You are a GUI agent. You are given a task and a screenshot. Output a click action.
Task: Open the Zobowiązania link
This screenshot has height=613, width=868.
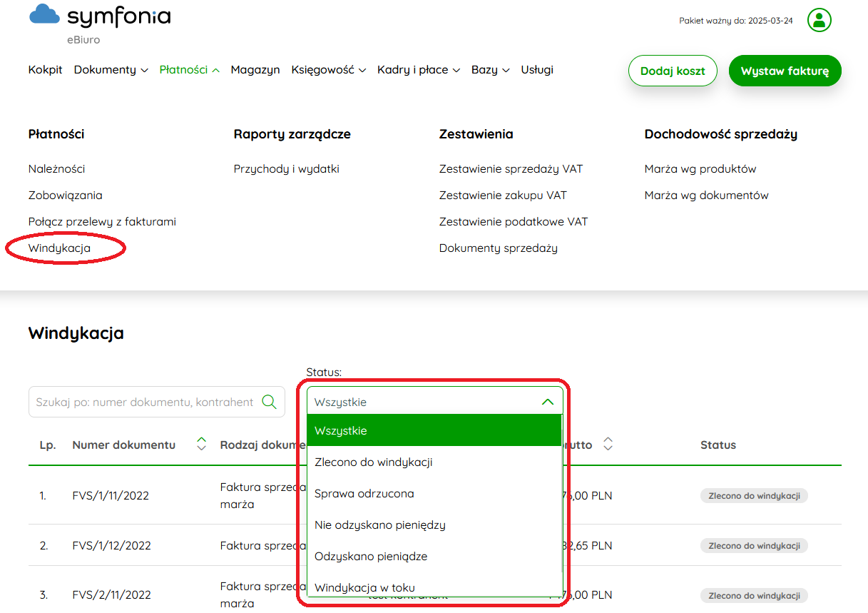66,196
